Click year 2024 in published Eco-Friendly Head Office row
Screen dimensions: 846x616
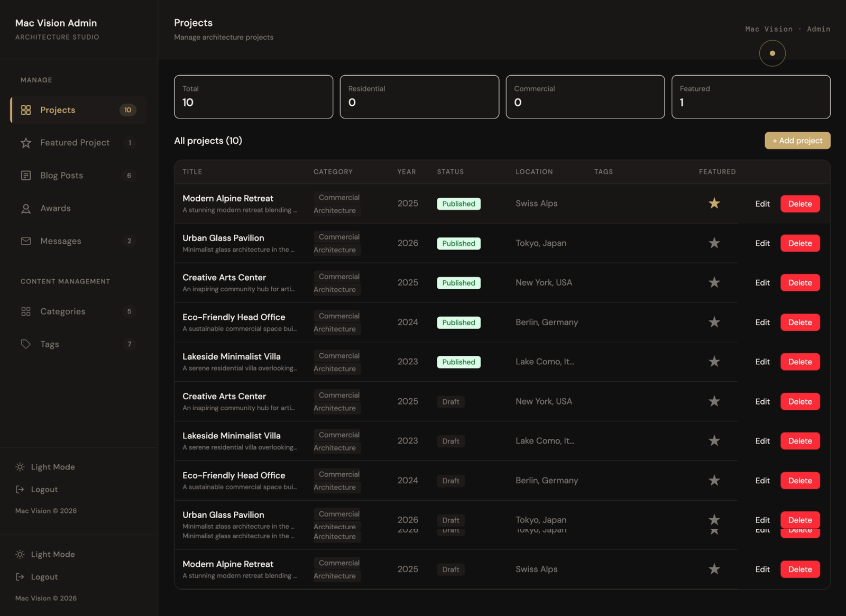pyautogui.click(x=408, y=322)
